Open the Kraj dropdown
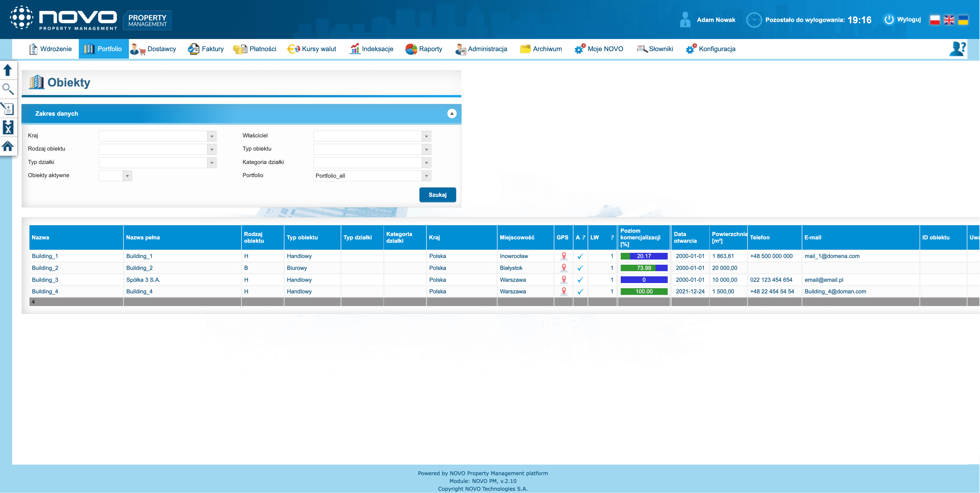Screen dimensions: 980x493 point(212,136)
